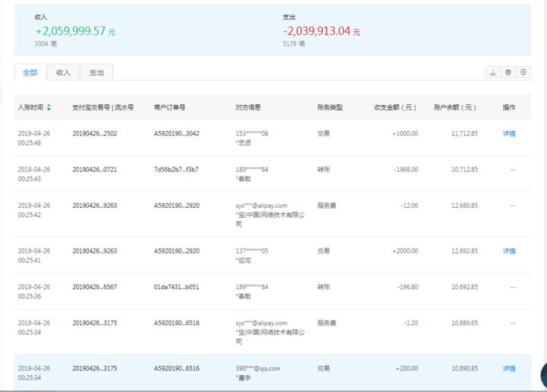Click the 账户余额（元）column header
This screenshot has height=392, width=547.
(x=455, y=107)
